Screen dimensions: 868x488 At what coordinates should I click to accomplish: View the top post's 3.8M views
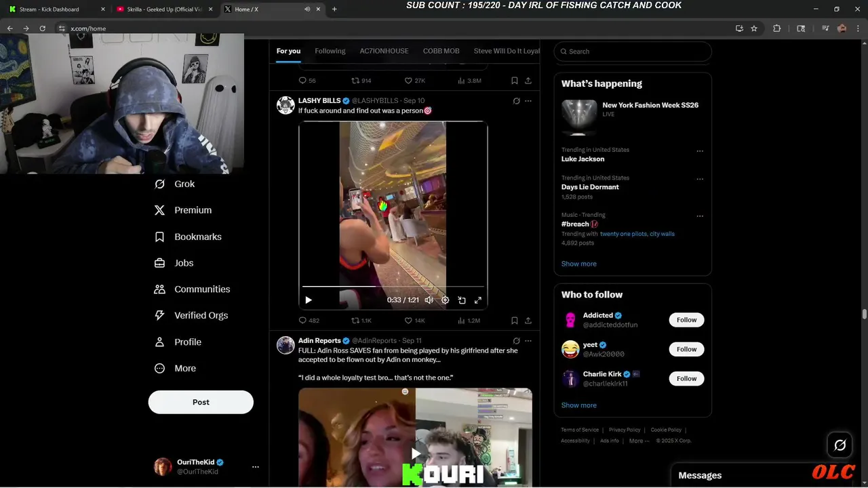coord(469,81)
